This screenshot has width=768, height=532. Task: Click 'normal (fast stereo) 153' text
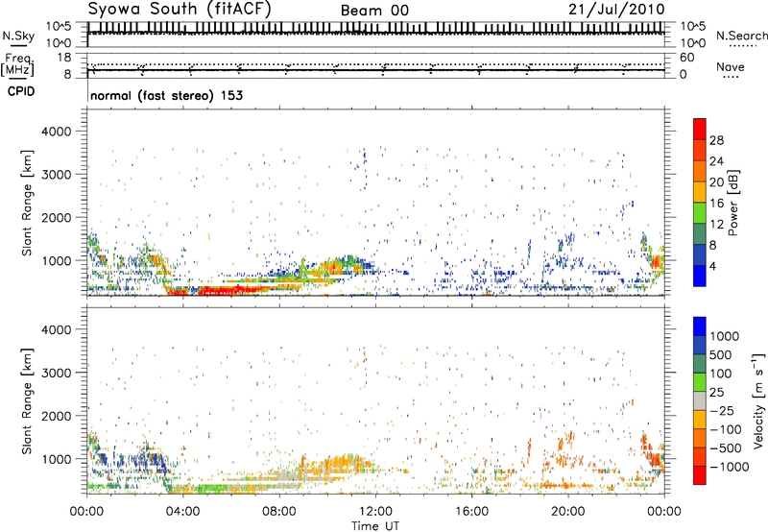point(166,95)
